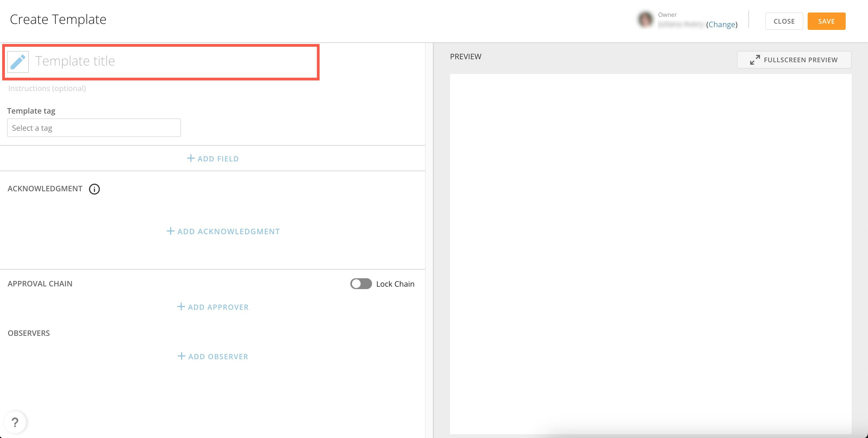
Task: Click the plus icon for Add Observer
Action: 181,356
